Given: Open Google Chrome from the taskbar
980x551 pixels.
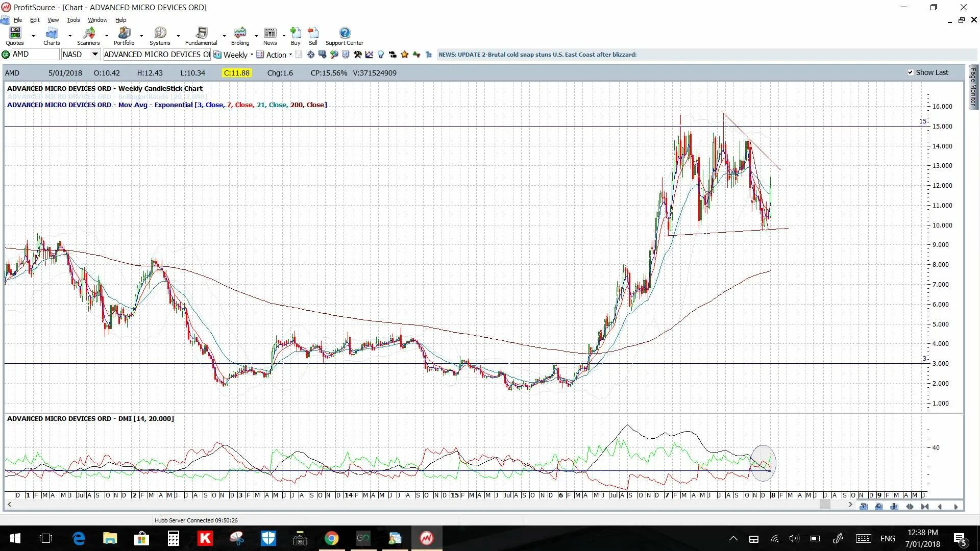Looking at the screenshot, I should click(332, 538).
